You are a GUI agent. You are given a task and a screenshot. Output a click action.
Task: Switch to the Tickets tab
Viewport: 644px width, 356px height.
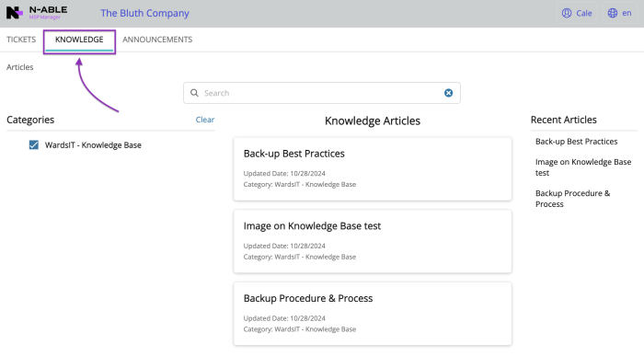click(21, 40)
